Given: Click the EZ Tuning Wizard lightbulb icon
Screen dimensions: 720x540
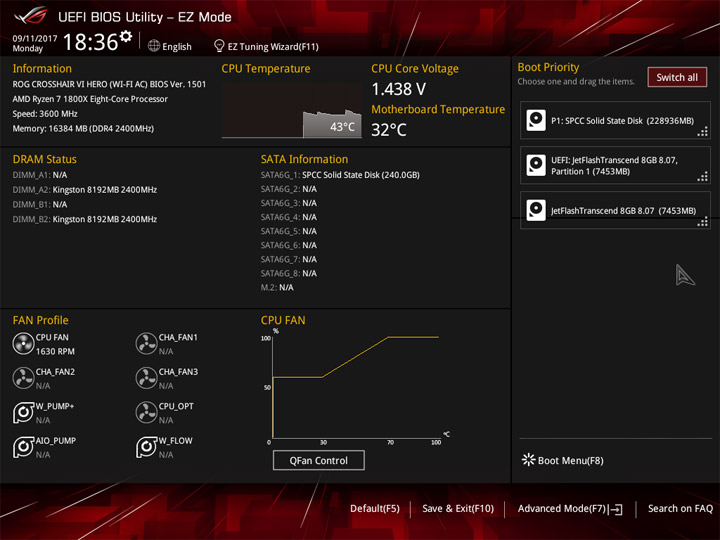Looking at the screenshot, I should [x=219, y=46].
